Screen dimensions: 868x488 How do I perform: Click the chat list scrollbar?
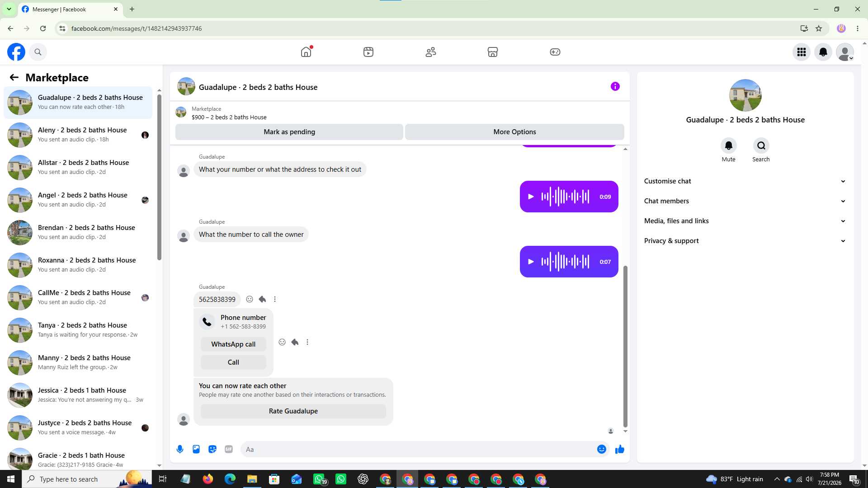coord(159,177)
